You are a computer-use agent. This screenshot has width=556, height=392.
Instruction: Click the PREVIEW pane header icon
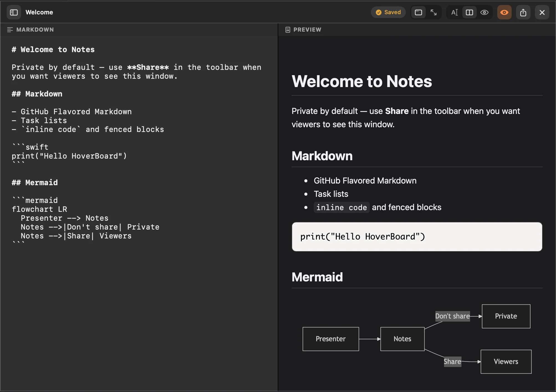click(x=288, y=30)
